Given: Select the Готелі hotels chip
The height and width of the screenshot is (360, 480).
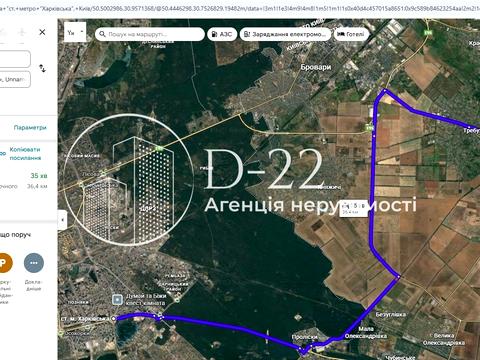Looking at the screenshot, I should tap(351, 34).
